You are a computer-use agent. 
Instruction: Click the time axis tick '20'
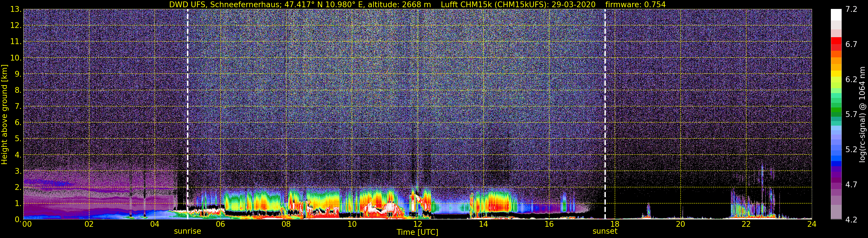[680, 224]
